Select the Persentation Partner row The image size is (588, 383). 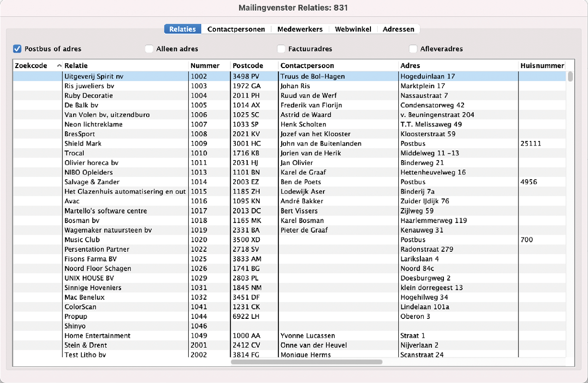point(289,249)
